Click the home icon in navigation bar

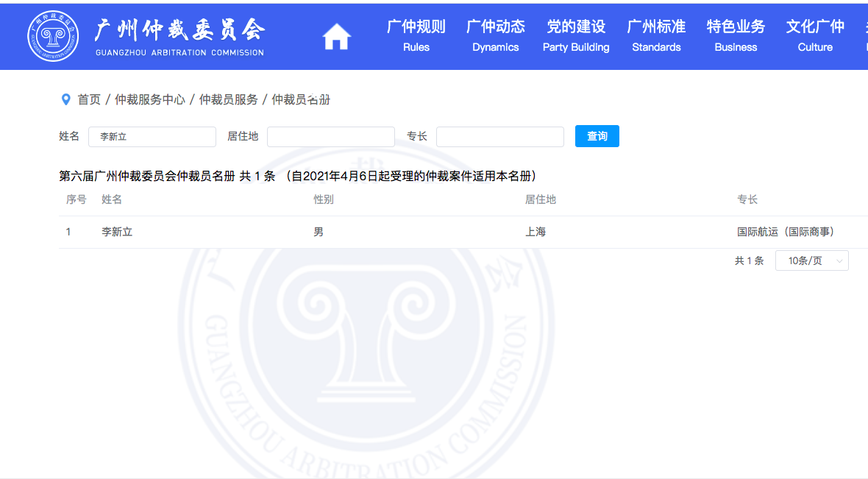click(x=337, y=37)
